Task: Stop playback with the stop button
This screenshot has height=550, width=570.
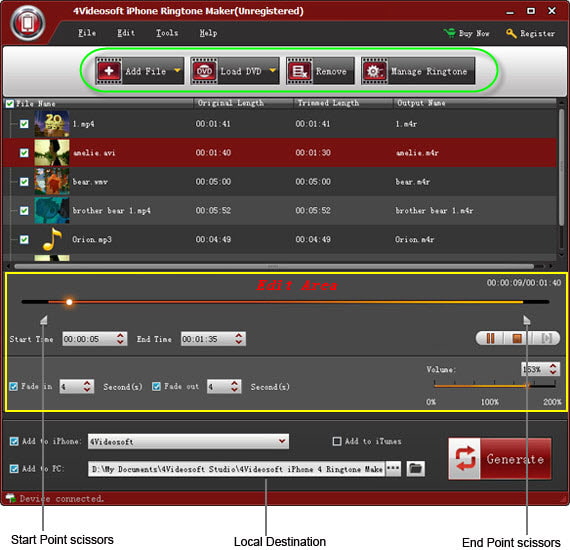Action: [x=517, y=338]
